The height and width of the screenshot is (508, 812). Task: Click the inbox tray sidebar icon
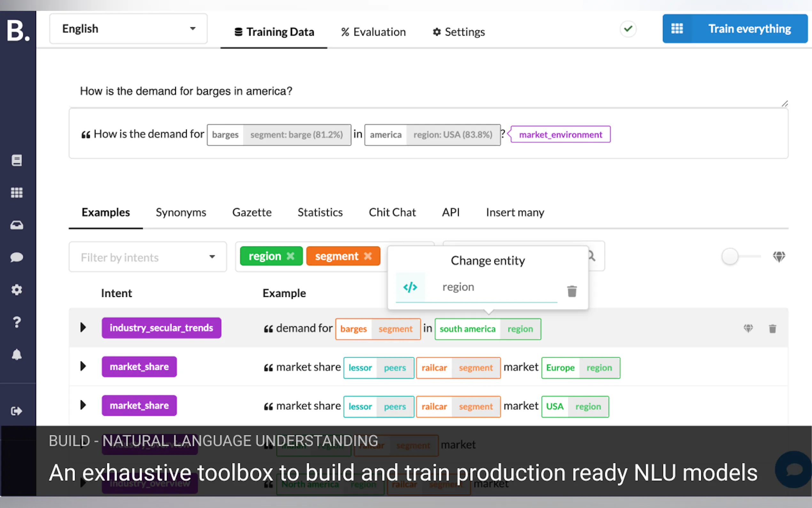17,225
